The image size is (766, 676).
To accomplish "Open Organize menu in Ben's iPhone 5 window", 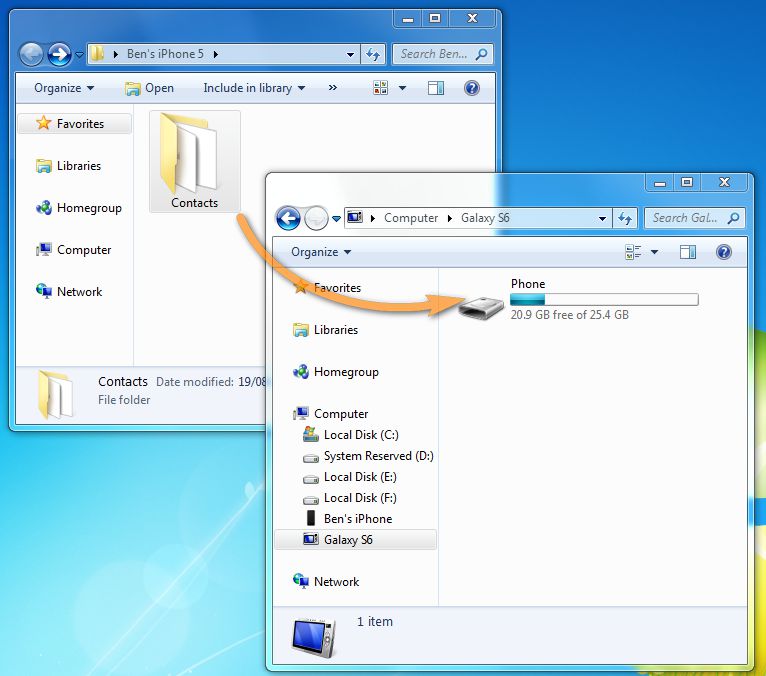I will [64, 88].
